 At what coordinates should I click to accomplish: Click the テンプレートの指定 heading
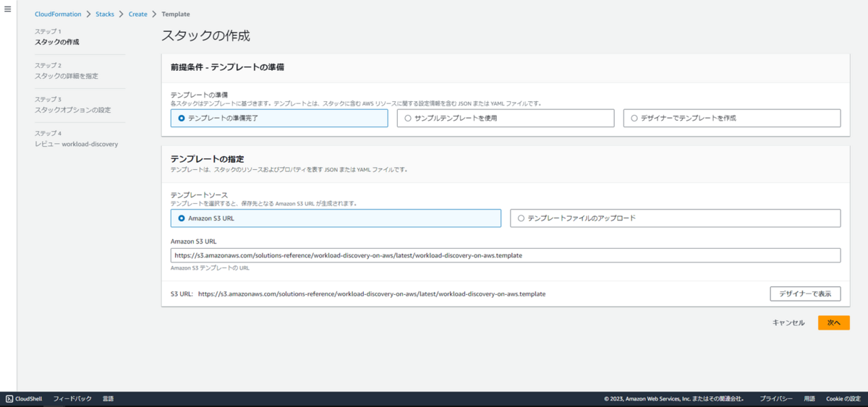click(x=207, y=159)
